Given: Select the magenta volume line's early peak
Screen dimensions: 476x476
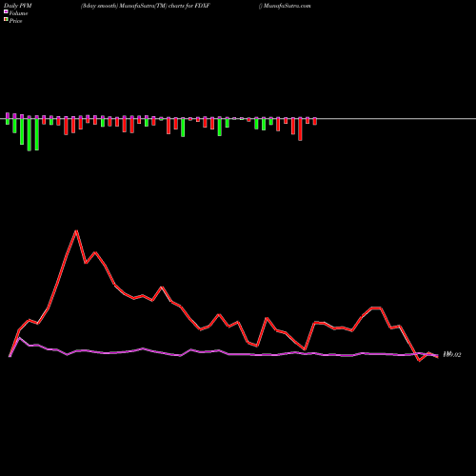Looking at the screenshot, I should click(20, 338).
